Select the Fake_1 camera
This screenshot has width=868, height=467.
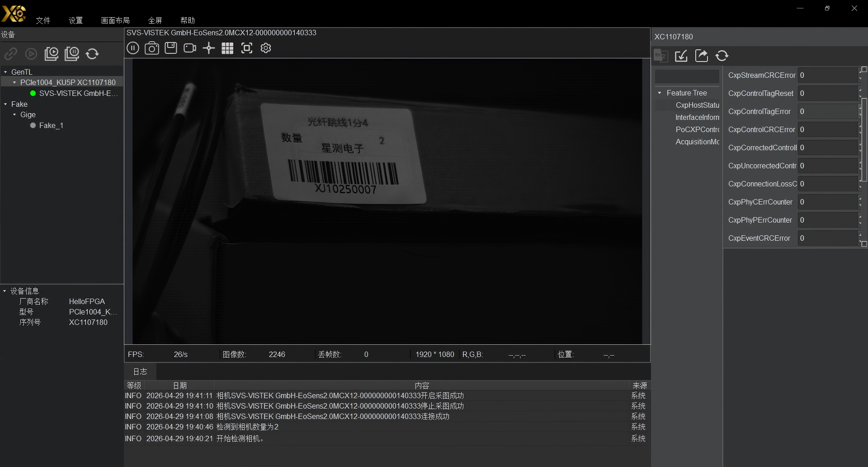tap(51, 125)
